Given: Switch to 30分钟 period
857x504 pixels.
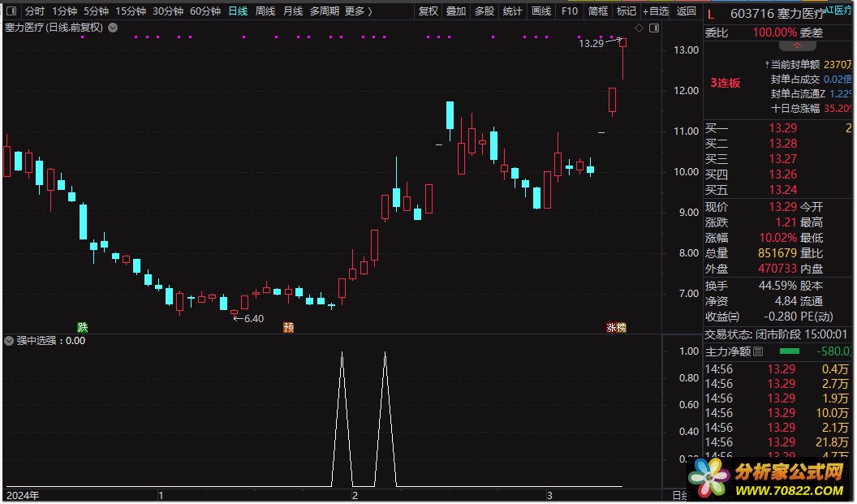Looking at the screenshot, I should 168,11.
